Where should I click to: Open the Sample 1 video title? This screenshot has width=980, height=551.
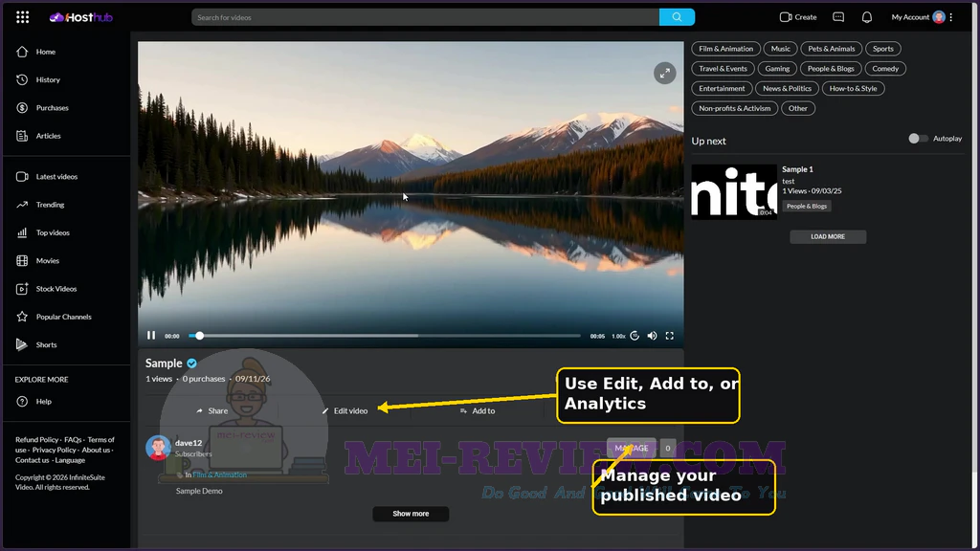[x=797, y=169]
